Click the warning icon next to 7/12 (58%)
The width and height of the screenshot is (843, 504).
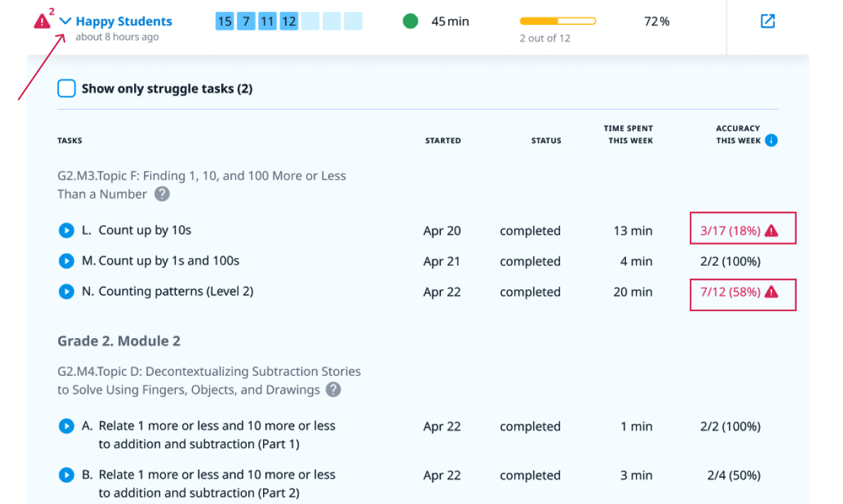[x=771, y=291]
